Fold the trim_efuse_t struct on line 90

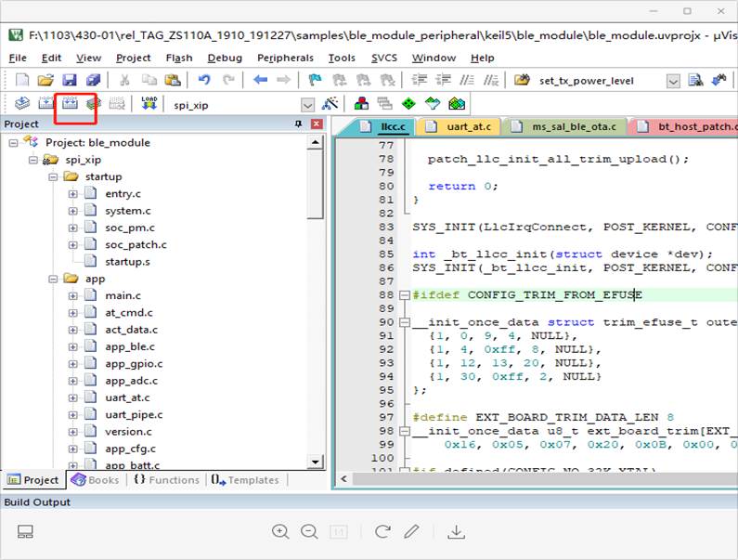(x=405, y=322)
